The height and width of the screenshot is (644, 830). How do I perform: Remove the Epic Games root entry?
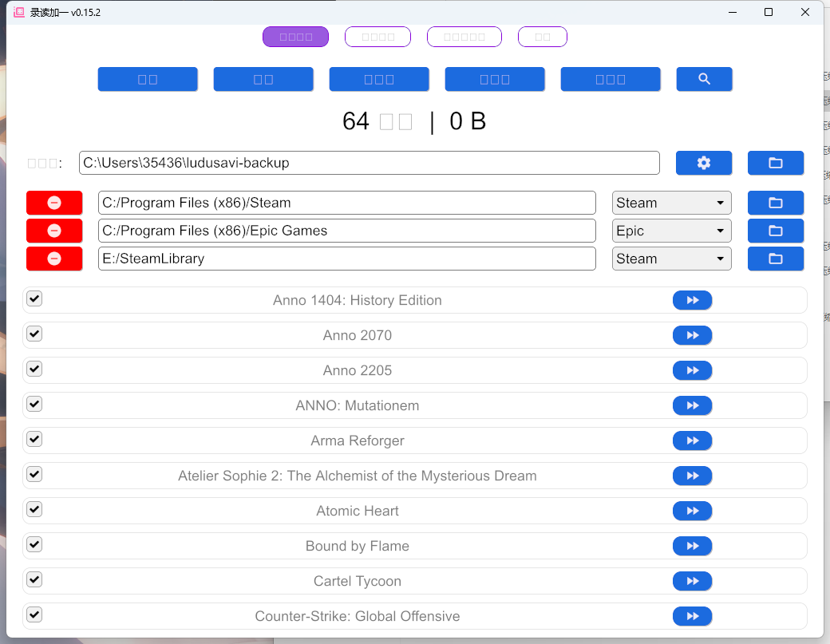(x=54, y=231)
